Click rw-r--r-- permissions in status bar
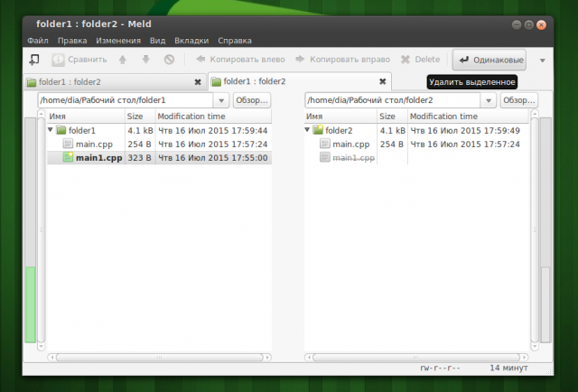The height and width of the screenshot is (392, 578). [x=440, y=368]
